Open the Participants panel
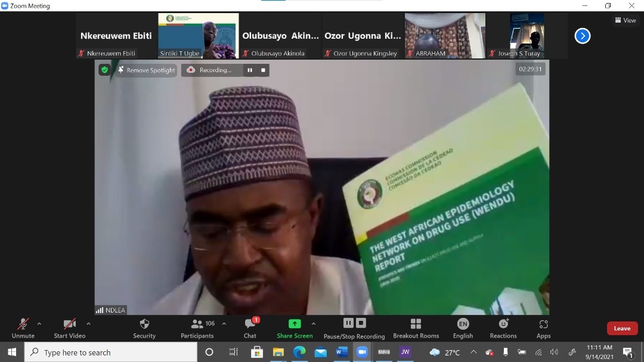 click(197, 329)
